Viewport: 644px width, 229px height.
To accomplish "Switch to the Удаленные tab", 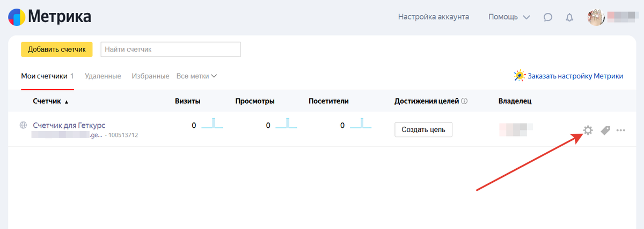I will (x=103, y=76).
